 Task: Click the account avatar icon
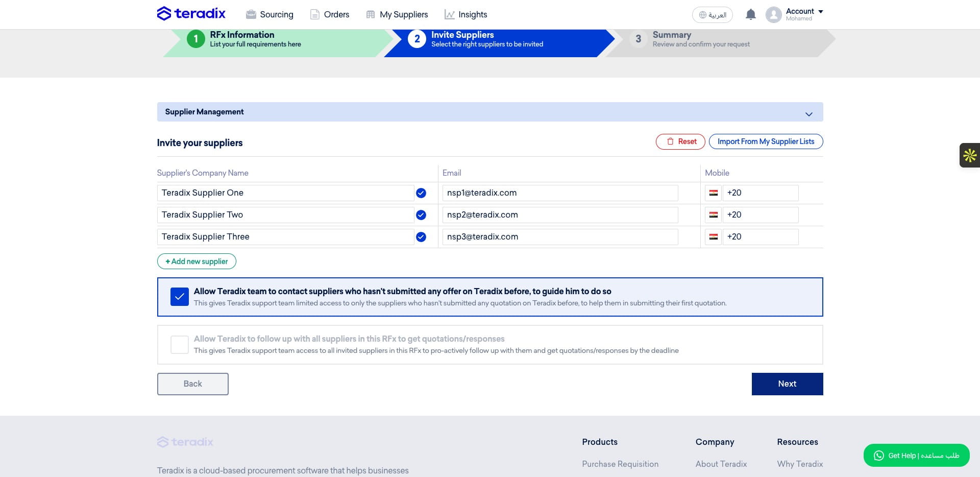pyautogui.click(x=774, y=15)
